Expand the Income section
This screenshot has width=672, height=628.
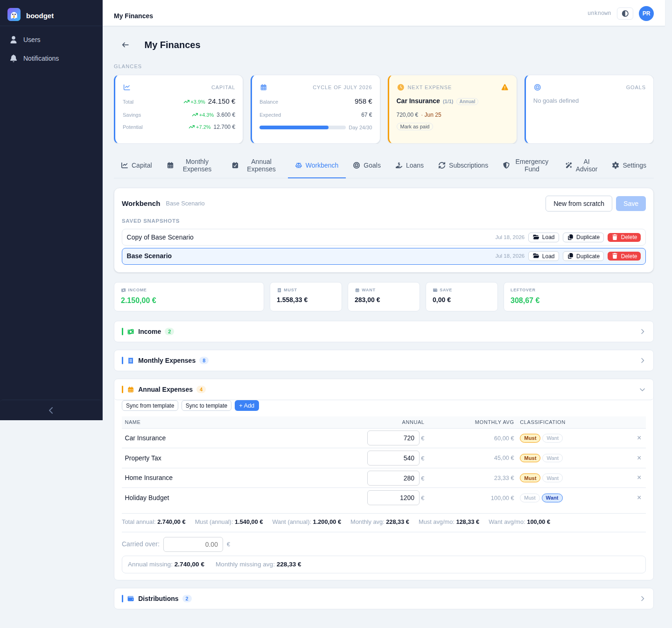point(384,332)
